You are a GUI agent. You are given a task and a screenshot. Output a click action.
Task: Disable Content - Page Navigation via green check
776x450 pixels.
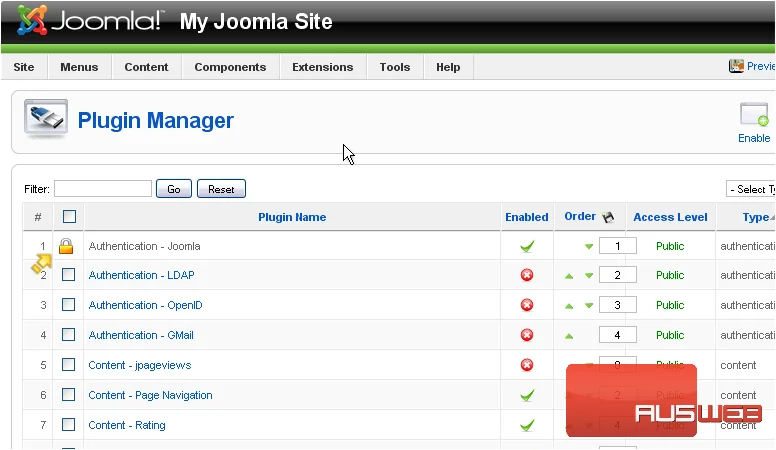coord(527,395)
